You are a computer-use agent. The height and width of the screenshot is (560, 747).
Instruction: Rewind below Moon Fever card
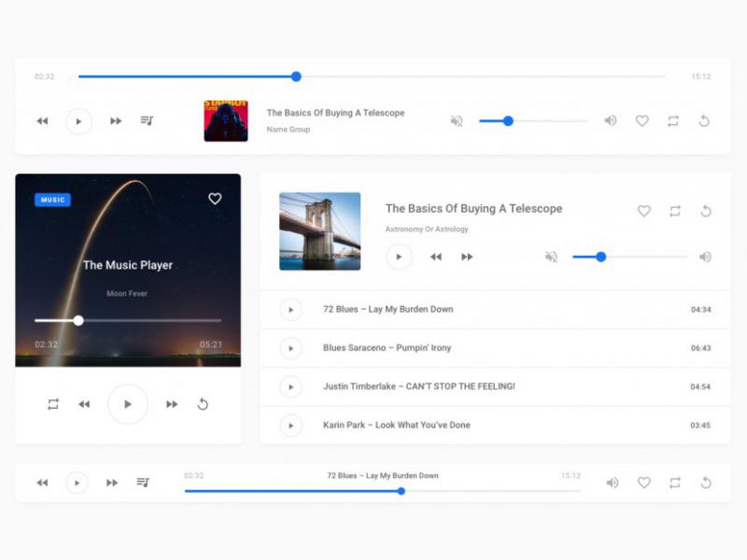click(x=84, y=404)
